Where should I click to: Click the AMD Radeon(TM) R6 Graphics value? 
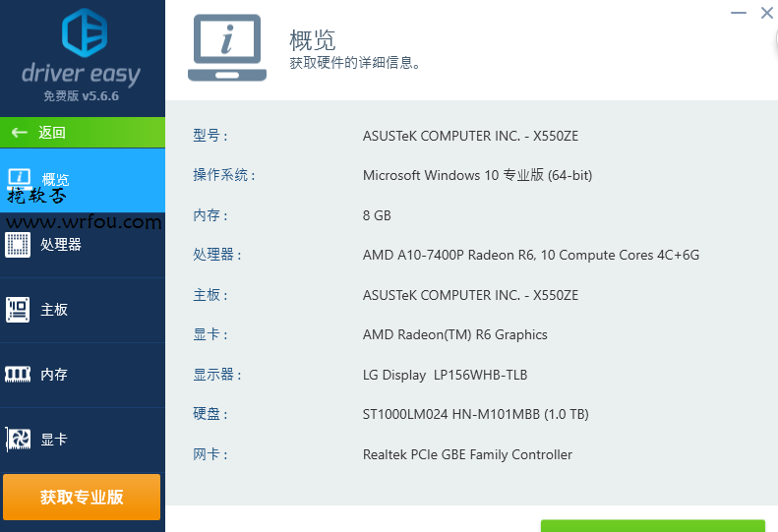[455, 335]
